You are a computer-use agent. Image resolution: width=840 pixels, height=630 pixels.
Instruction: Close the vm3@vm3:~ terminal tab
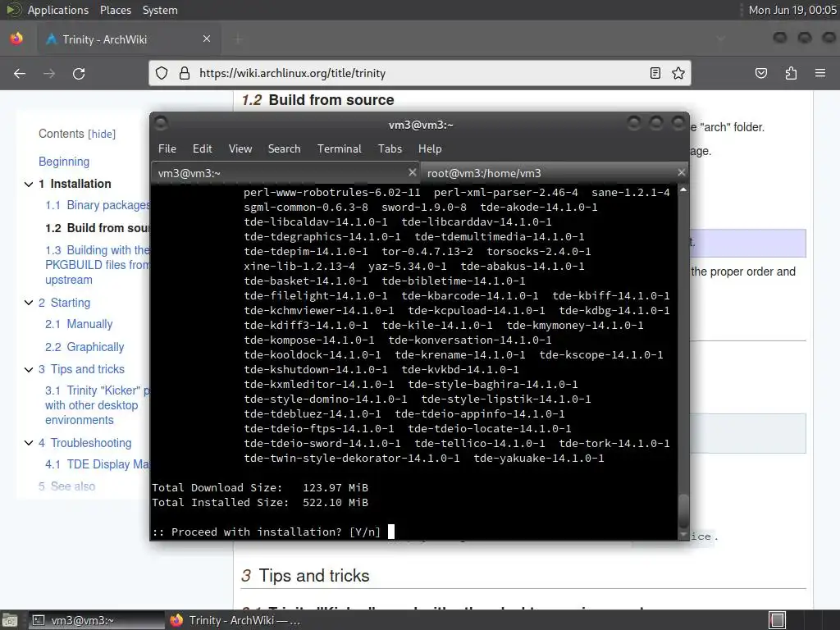point(412,172)
